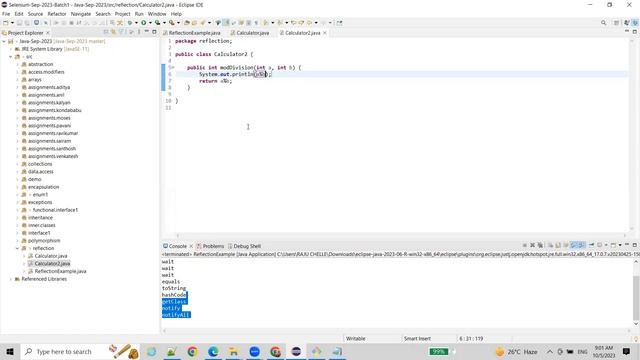Image resolution: width=640 pixels, height=360 pixels.
Task: Open Project Explorer filter icon
Action: pyautogui.click(x=121, y=32)
